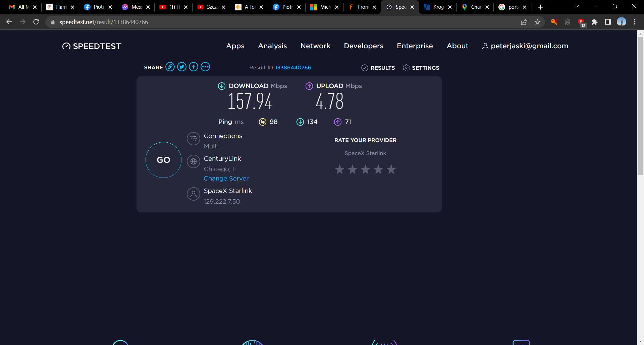
Task: Click the SpaceX Starlink provider icon
Action: click(194, 194)
